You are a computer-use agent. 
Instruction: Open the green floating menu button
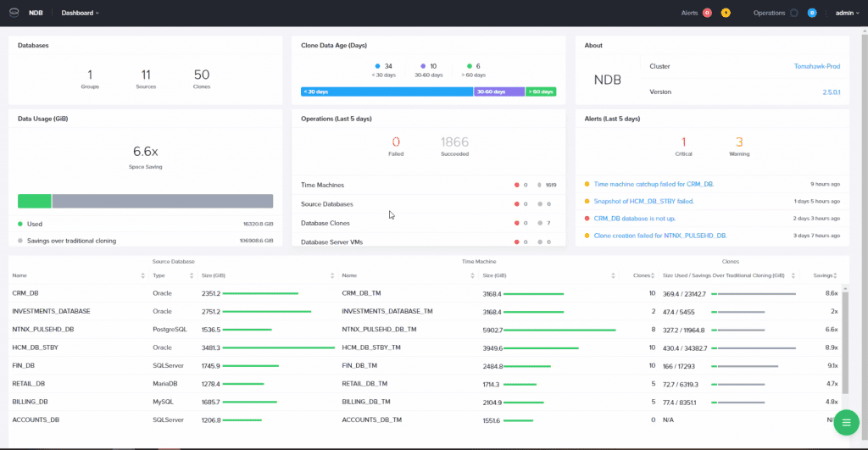point(846,421)
